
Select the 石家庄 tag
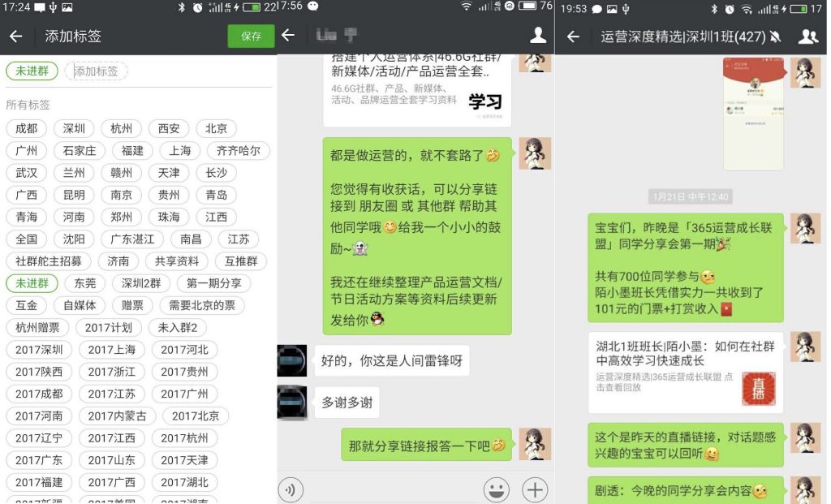click(x=80, y=151)
